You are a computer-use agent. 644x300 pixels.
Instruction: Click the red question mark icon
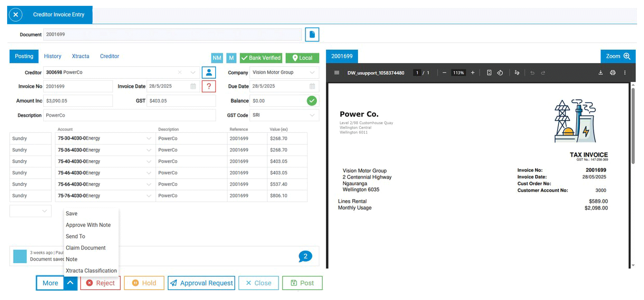[x=209, y=86]
